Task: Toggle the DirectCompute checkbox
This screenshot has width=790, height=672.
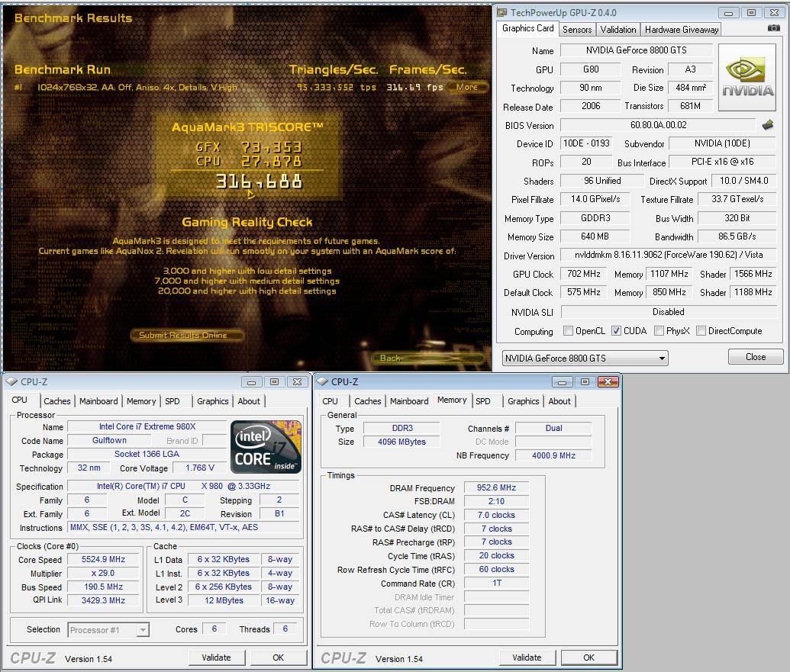Action: (701, 331)
